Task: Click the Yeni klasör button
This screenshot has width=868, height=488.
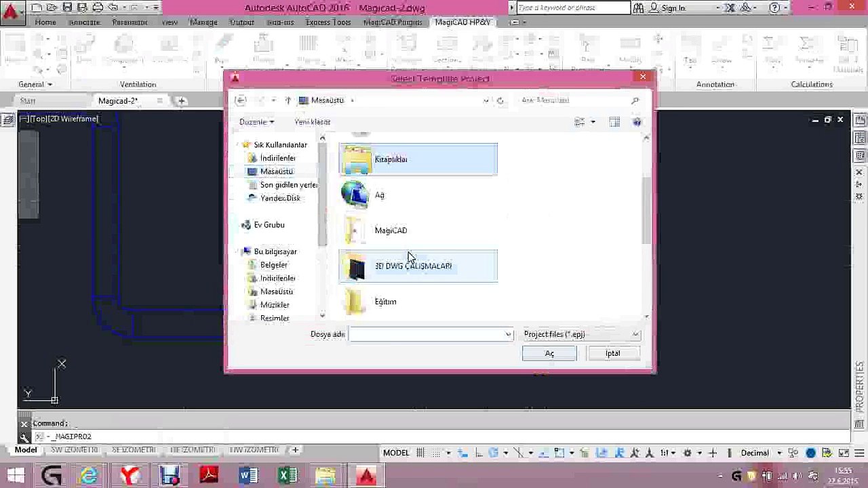Action: point(312,122)
